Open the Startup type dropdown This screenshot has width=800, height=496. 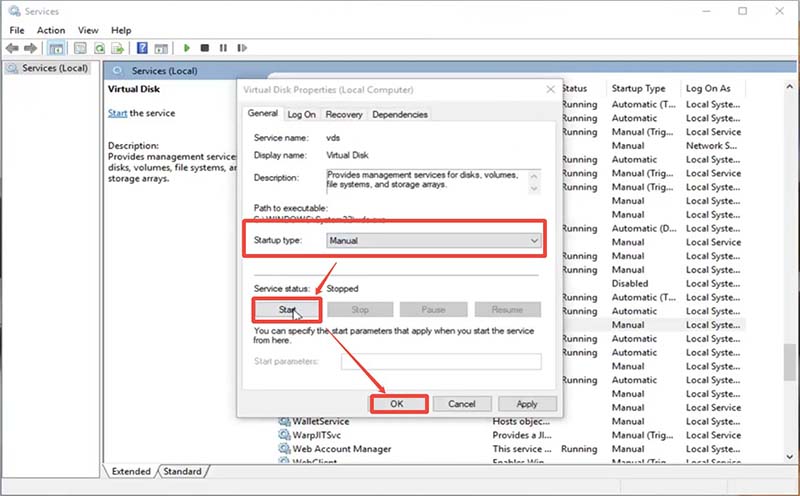pyautogui.click(x=434, y=241)
